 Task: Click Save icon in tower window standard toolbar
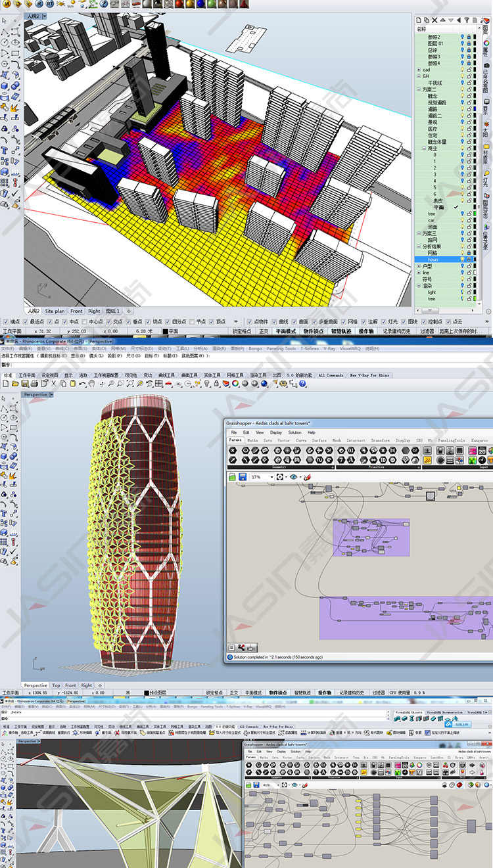[24, 383]
